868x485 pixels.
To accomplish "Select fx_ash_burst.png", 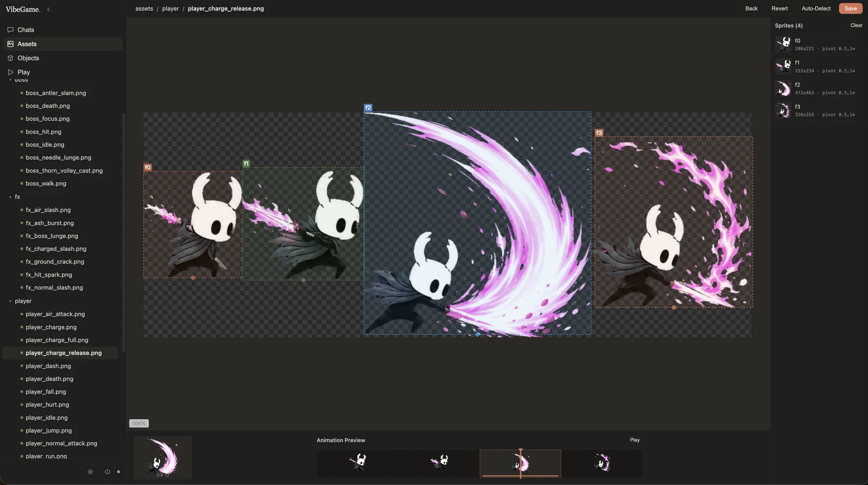I will (50, 223).
